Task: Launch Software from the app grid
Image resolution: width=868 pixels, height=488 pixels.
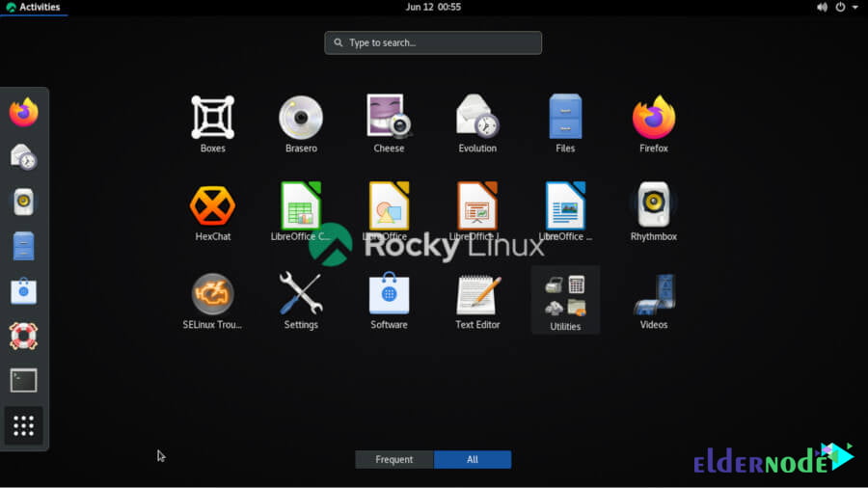Action: pos(389,301)
